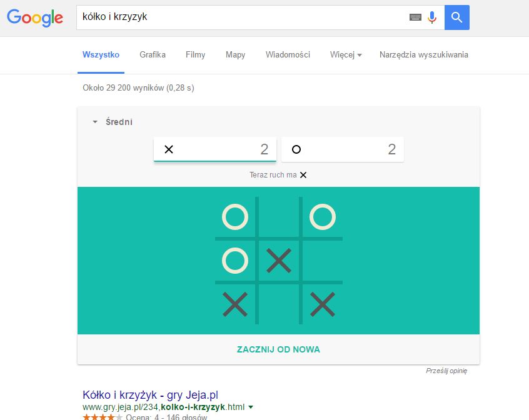This screenshot has width=529, height=420.
Task: Open the Więcej dropdown menu
Action: 346,55
